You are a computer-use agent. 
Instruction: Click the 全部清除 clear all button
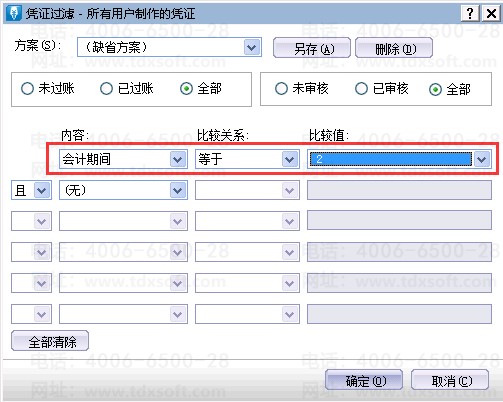50,341
